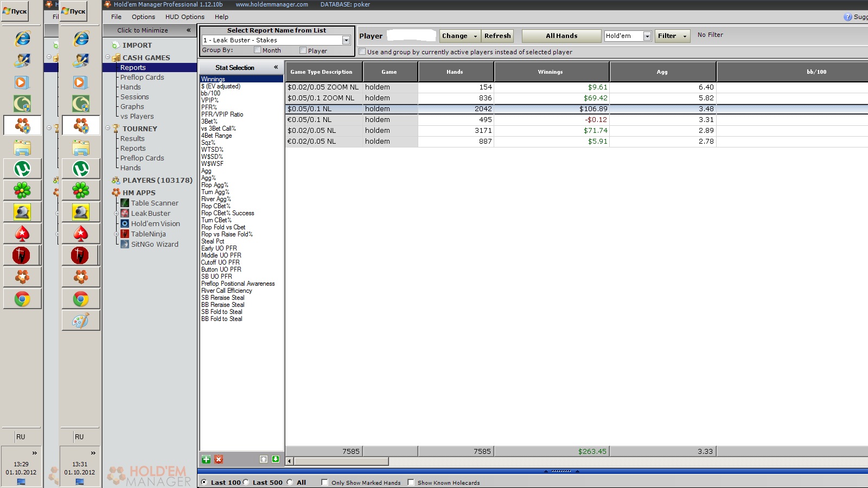Select the '$0.05/0.1 ZOOM NL' row
The height and width of the screenshot is (488, 868).
577,98
